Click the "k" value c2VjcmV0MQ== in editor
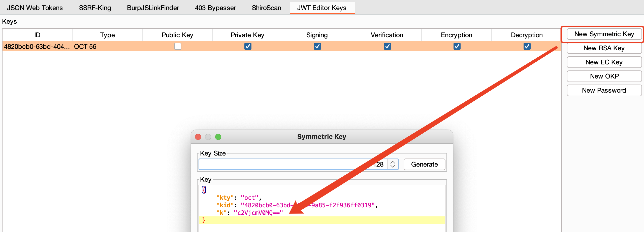644x232 pixels. click(x=259, y=213)
